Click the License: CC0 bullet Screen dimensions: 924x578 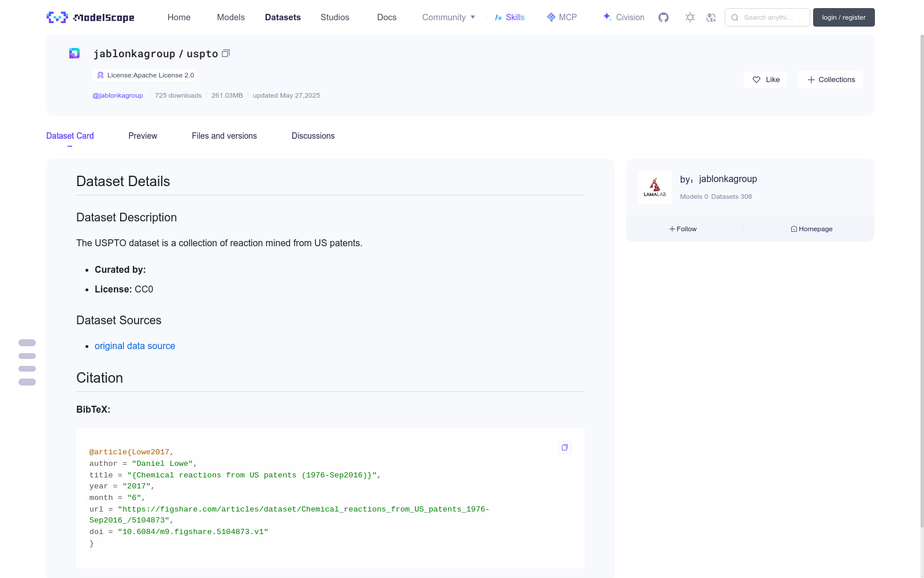tap(124, 289)
